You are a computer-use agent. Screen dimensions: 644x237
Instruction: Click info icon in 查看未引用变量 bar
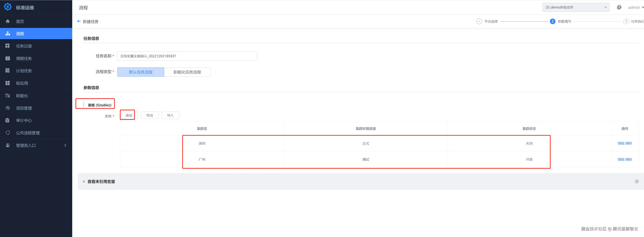pyautogui.click(x=637, y=181)
